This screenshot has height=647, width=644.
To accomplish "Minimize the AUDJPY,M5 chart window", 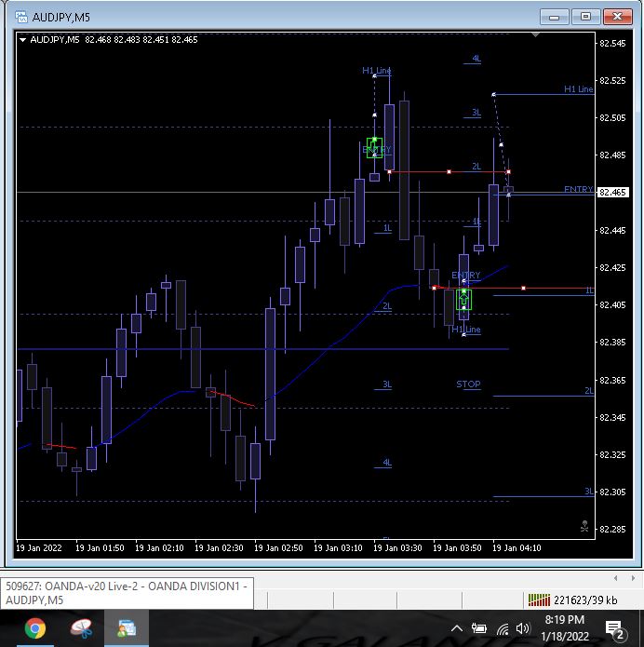I will [554, 17].
